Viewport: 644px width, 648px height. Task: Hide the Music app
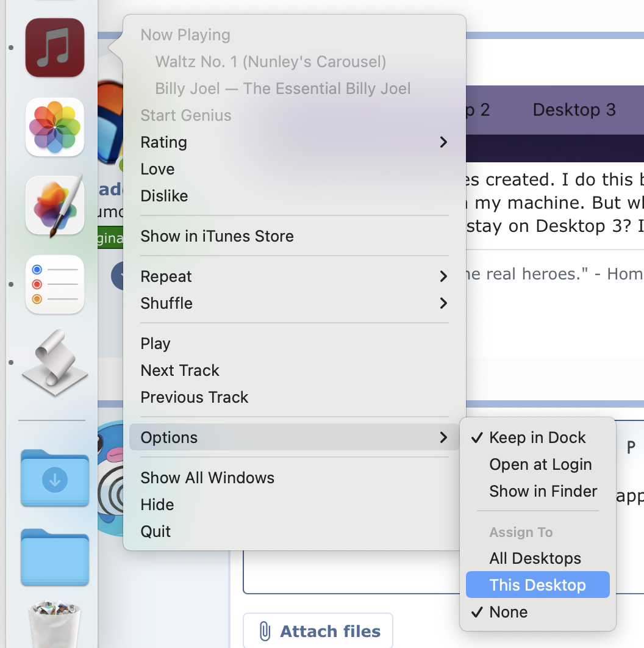click(x=294, y=505)
